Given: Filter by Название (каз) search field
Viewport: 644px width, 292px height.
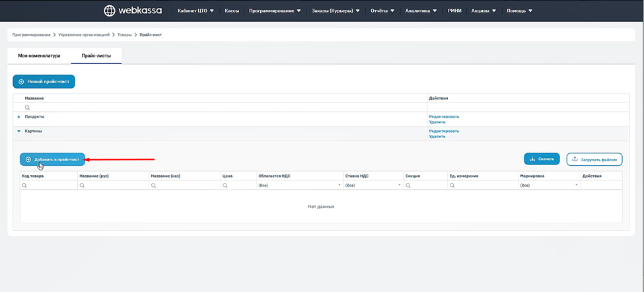Looking at the screenshot, I should (x=184, y=186).
